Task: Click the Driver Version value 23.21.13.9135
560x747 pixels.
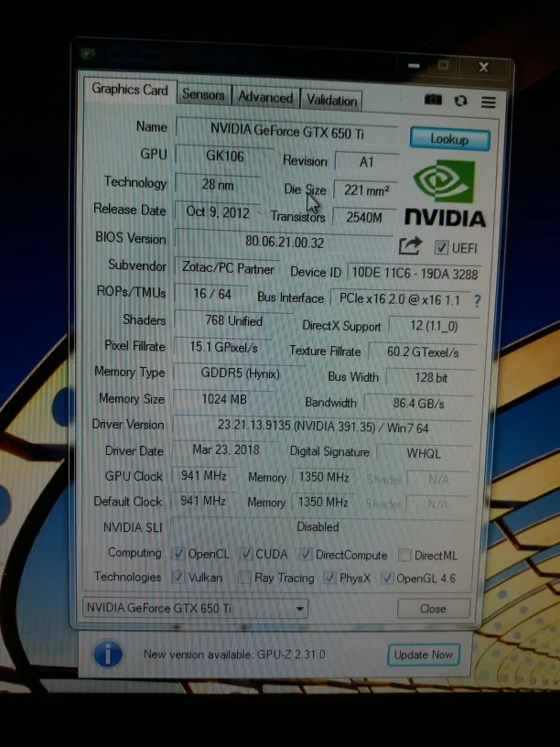Action: (x=322, y=426)
